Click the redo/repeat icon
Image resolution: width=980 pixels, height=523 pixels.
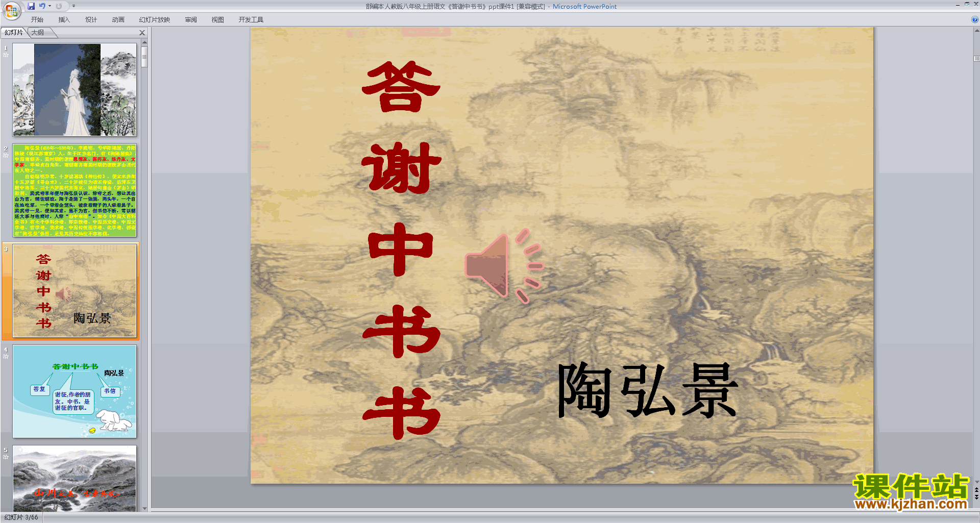(x=59, y=6)
